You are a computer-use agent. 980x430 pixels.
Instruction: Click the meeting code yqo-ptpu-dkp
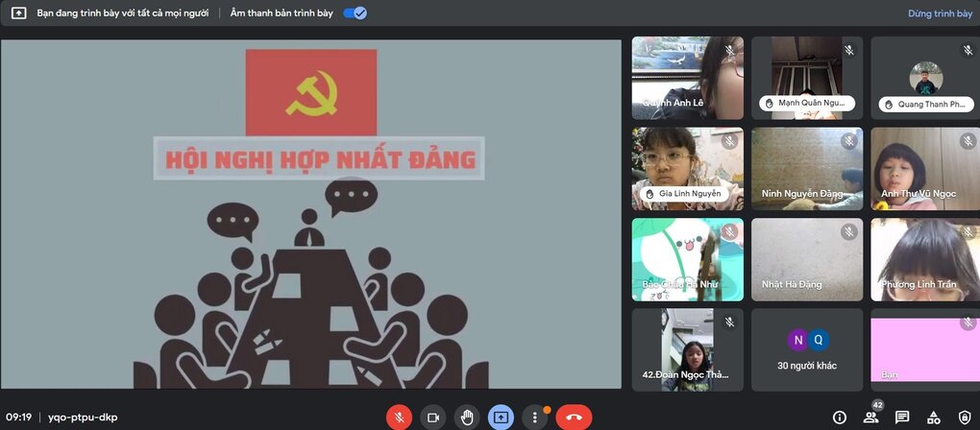pos(83,418)
